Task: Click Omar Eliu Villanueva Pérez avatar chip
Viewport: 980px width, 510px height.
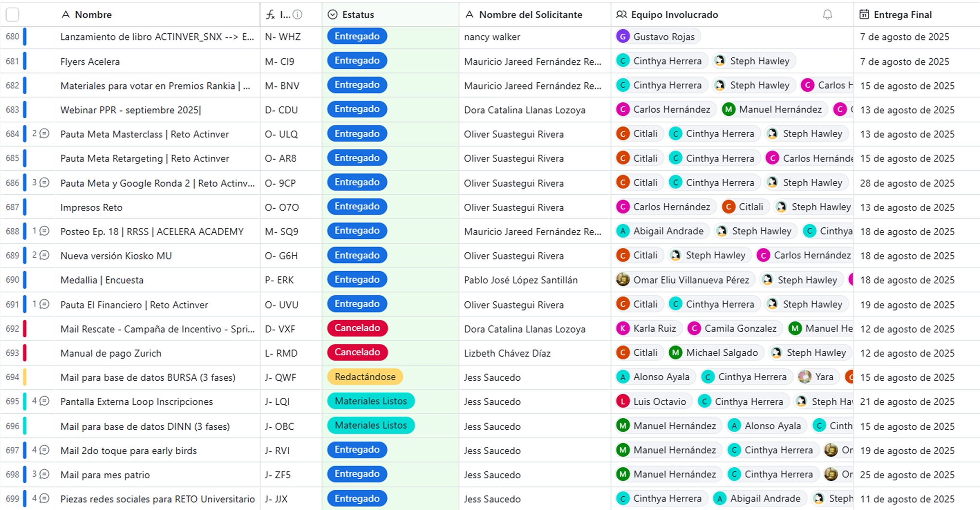Action: point(683,280)
